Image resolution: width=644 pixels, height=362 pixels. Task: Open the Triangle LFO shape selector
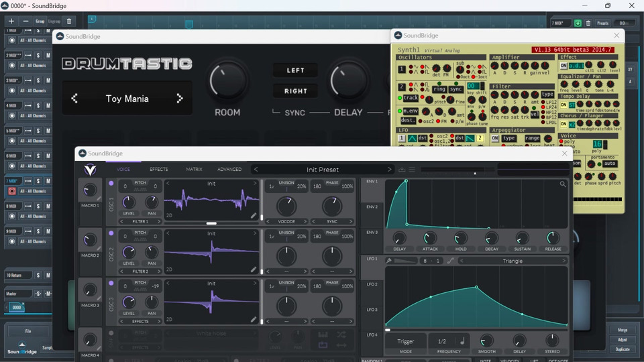tap(513, 261)
